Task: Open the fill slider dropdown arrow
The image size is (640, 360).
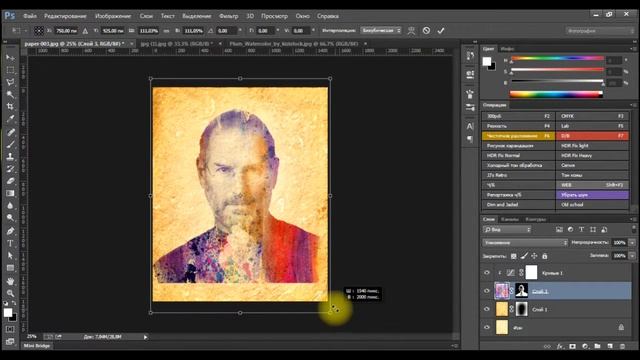Action: 632,256
